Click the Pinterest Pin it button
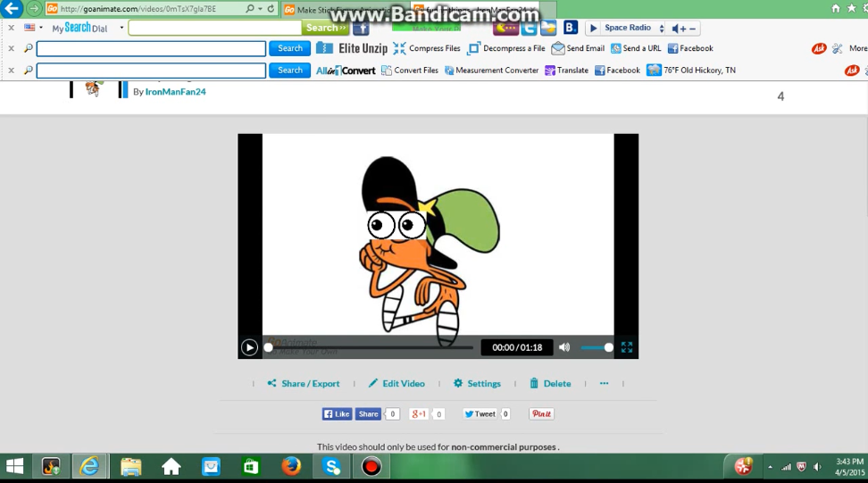The image size is (868, 483). tap(541, 414)
